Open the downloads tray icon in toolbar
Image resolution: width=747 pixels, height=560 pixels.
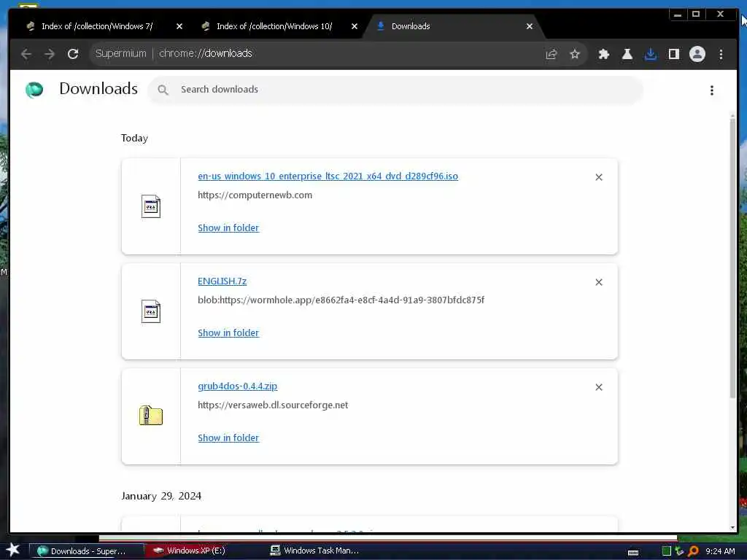650,54
